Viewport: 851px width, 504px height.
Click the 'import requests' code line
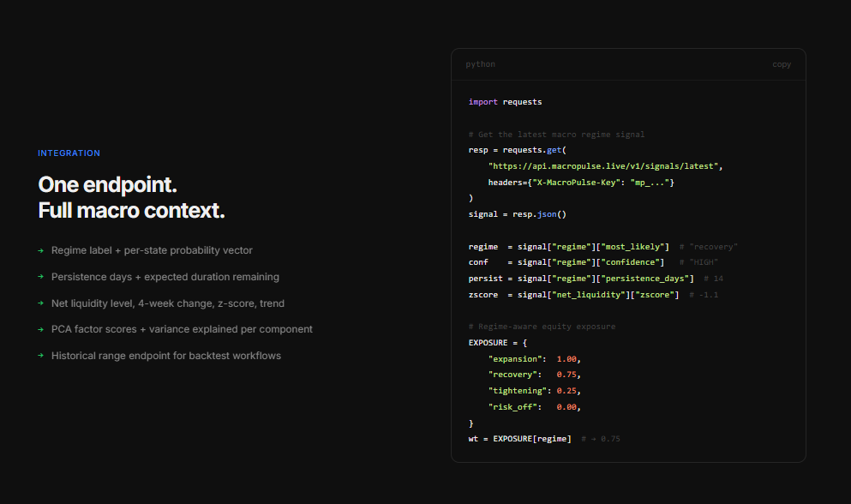(505, 102)
